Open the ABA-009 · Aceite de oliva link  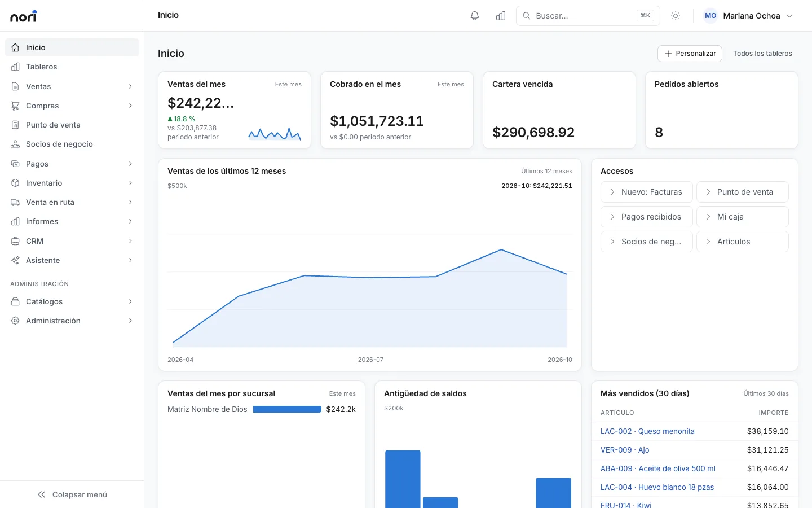tap(658, 468)
